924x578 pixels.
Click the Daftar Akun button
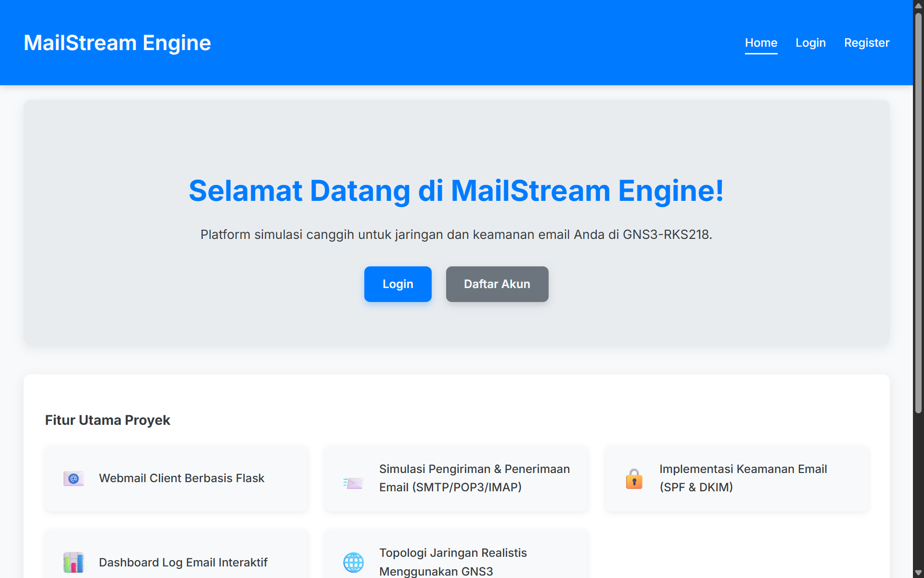[x=497, y=284]
